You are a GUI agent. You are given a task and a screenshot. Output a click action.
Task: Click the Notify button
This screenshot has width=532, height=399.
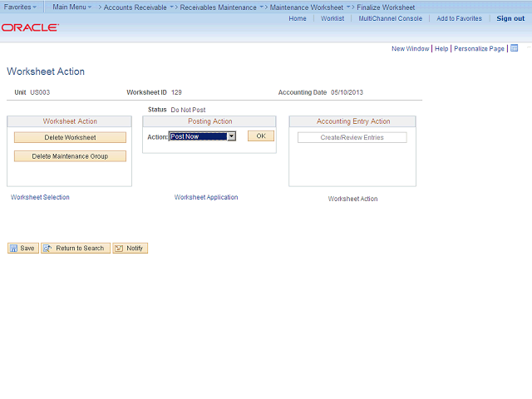pyautogui.click(x=131, y=248)
